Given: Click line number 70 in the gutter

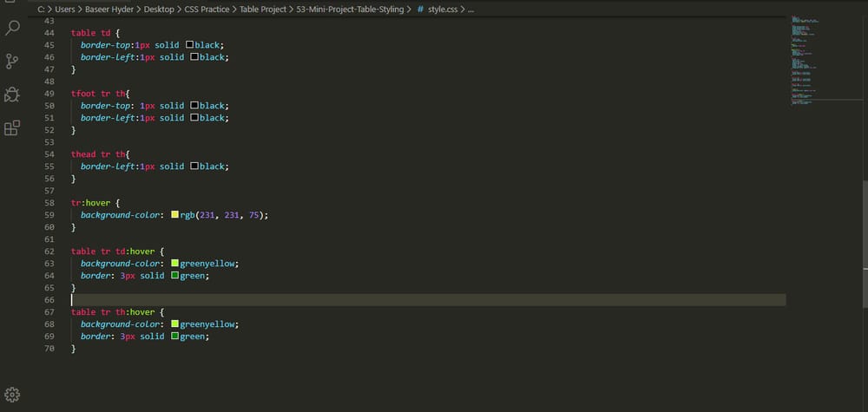Looking at the screenshot, I should point(49,349).
